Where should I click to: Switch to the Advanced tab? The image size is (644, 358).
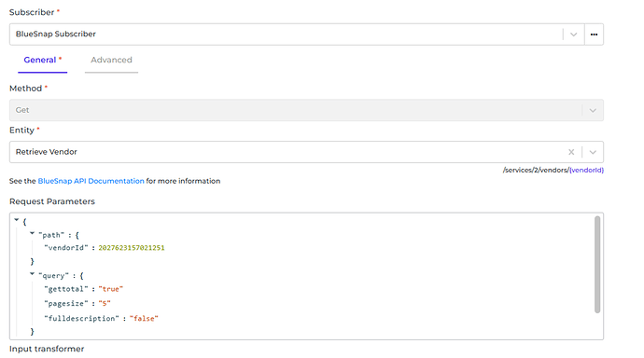111,61
